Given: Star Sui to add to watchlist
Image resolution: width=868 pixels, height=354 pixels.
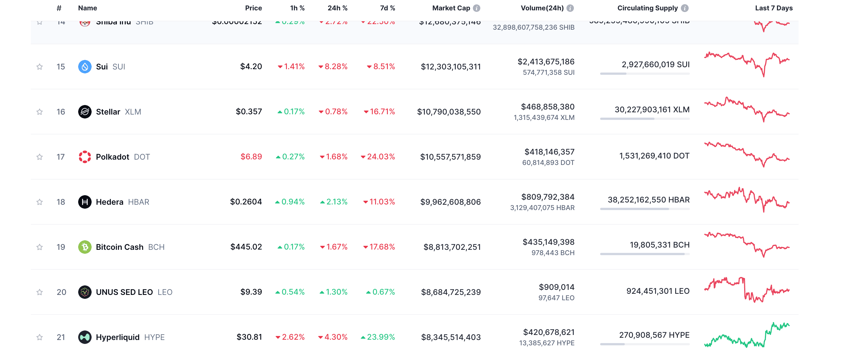Looking at the screenshot, I should click(40, 67).
